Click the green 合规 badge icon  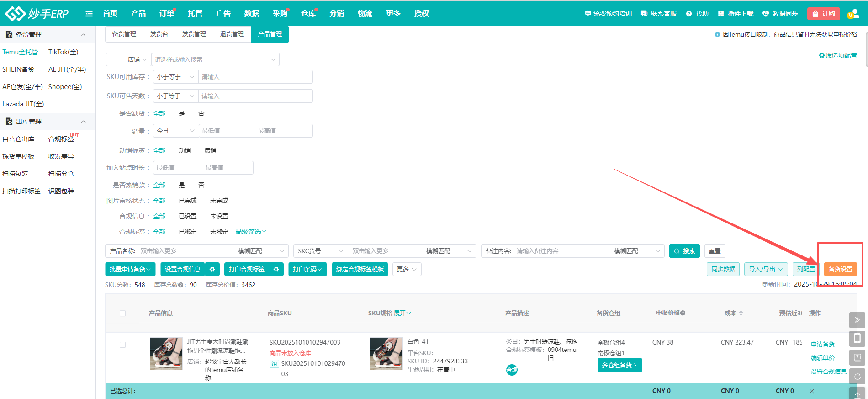512,370
